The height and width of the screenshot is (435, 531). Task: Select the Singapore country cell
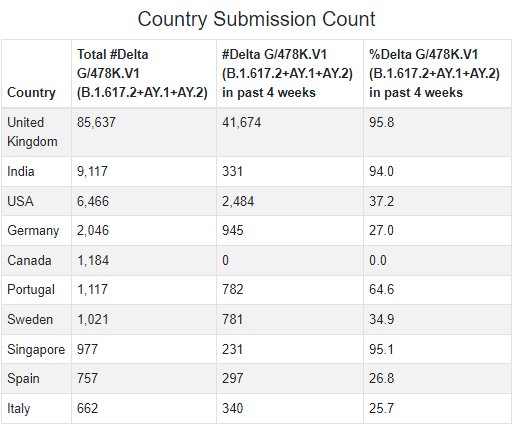tap(36, 349)
